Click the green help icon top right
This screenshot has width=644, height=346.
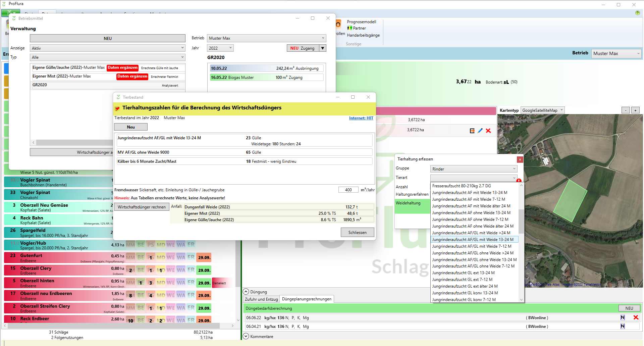pyautogui.click(x=637, y=13)
